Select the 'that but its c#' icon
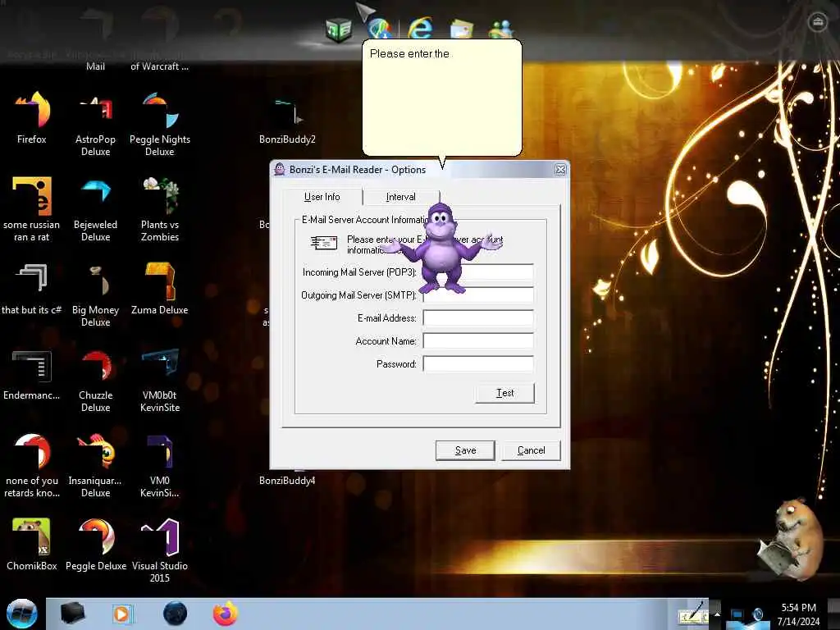Viewport: 840px width, 630px height. (x=32, y=288)
